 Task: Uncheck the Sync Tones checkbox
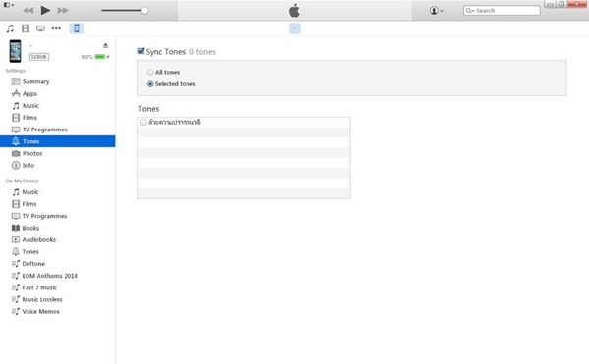[x=141, y=51]
